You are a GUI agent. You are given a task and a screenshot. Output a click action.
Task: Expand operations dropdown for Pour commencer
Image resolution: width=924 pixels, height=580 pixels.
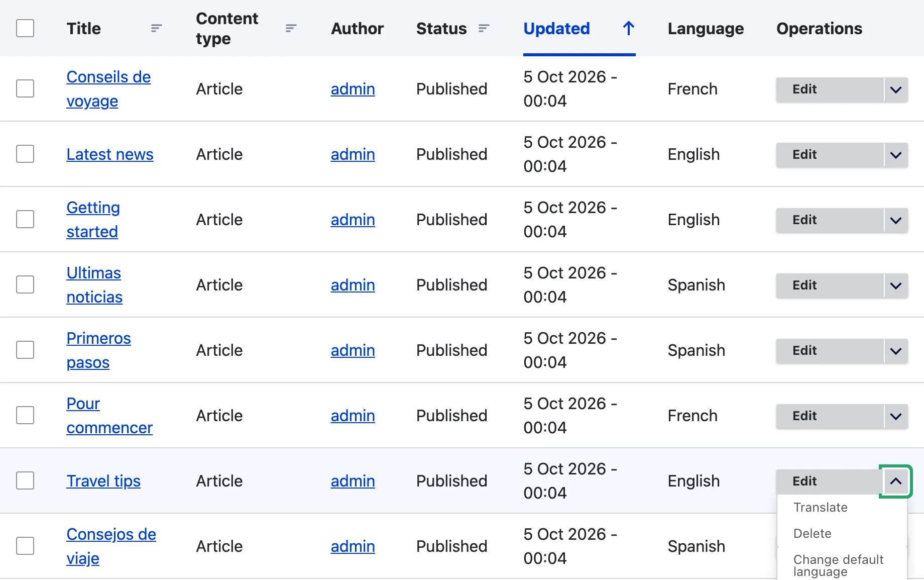click(896, 416)
